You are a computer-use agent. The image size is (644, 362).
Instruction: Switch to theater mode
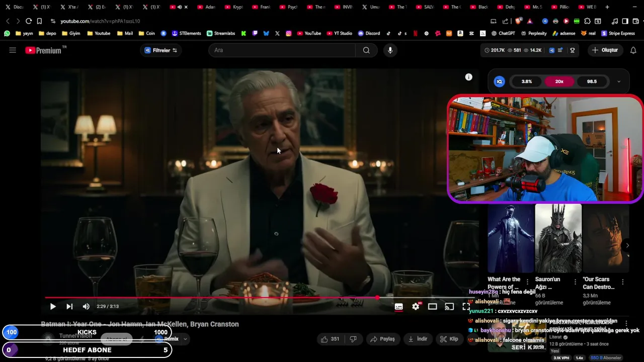click(432, 307)
